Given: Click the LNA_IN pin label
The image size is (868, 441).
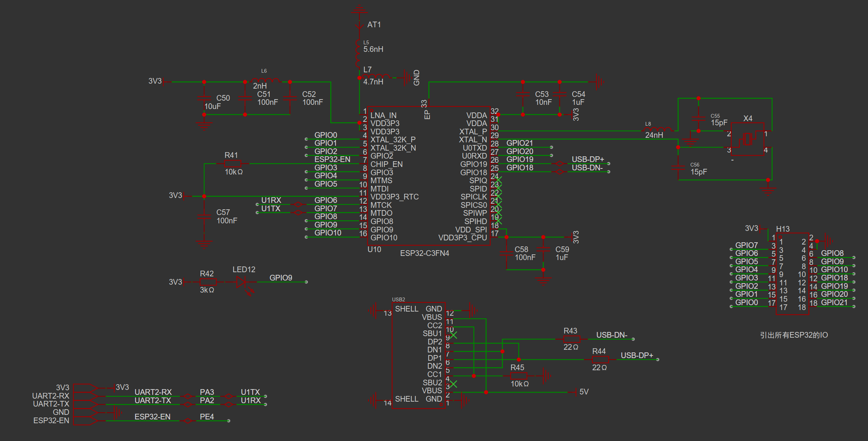Looking at the screenshot, I should tap(383, 115).
